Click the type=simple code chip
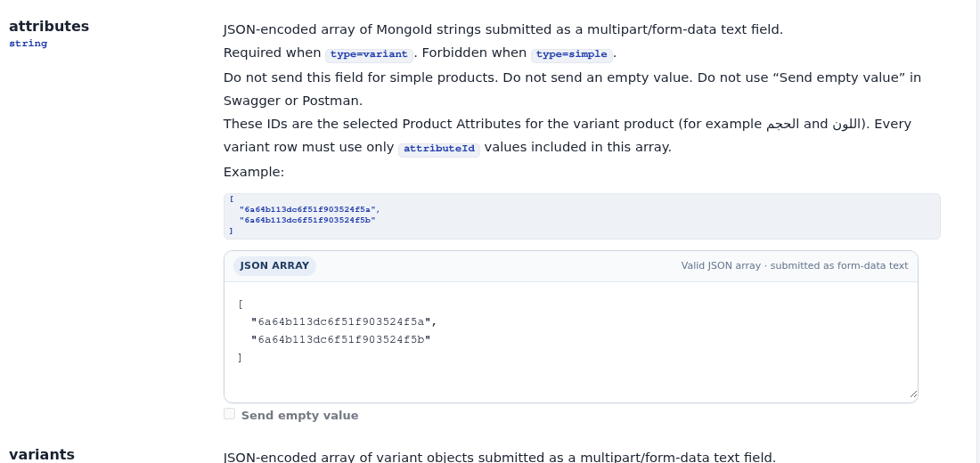Screen dimensions: 980x463 [571, 54]
